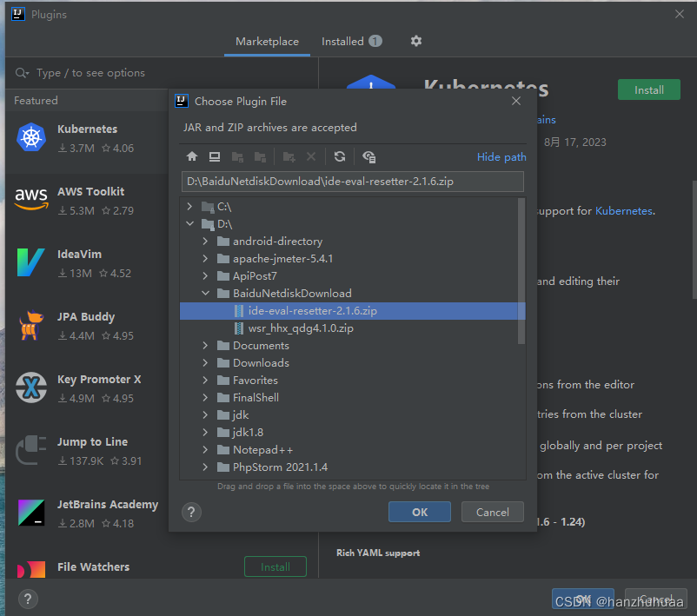The image size is (697, 616).
Task: Expand the FinalShell folder
Action: click(x=205, y=397)
